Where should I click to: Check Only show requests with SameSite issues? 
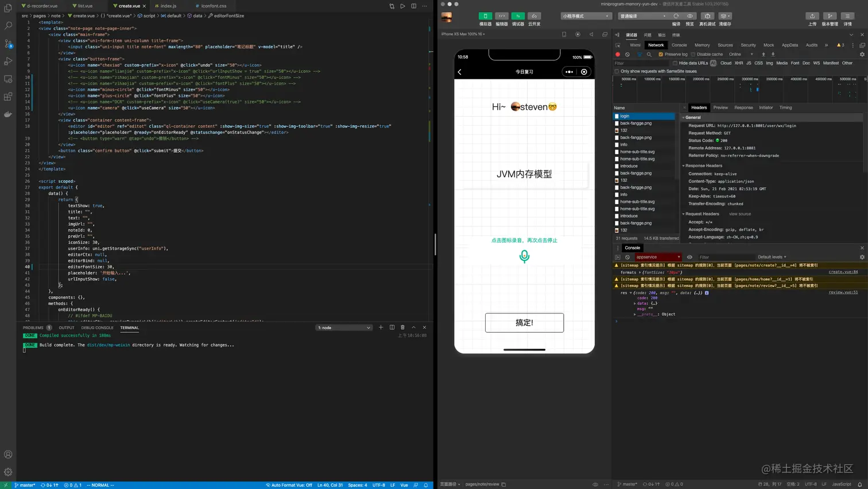(x=615, y=70)
